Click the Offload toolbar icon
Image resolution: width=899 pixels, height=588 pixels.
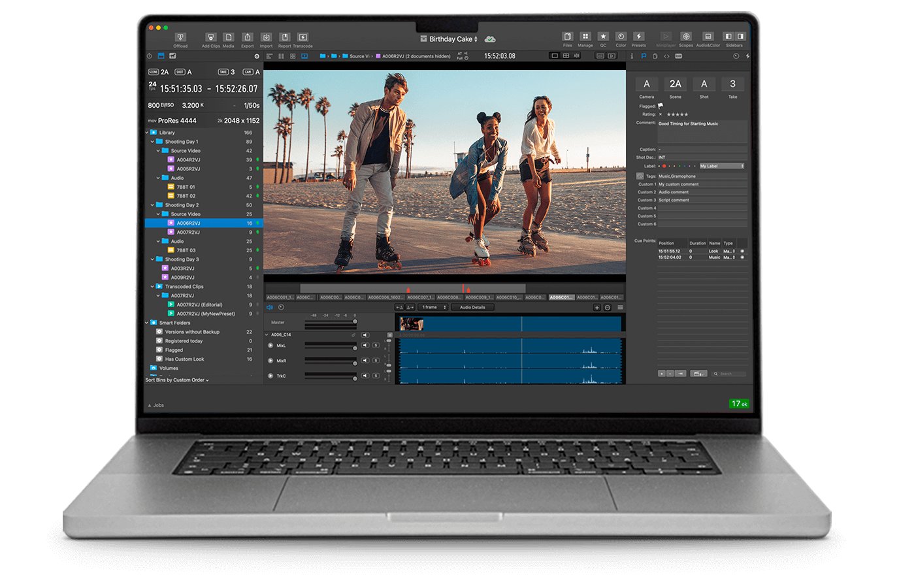click(180, 38)
